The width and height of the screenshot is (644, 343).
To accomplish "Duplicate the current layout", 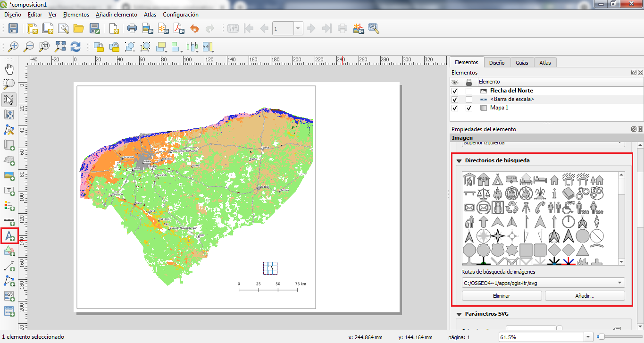I will [48, 28].
